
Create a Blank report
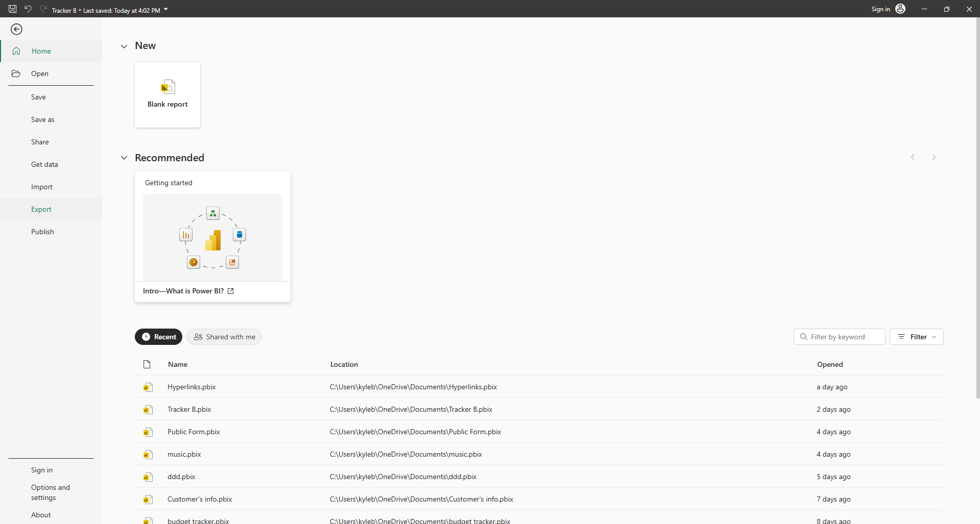(168, 95)
